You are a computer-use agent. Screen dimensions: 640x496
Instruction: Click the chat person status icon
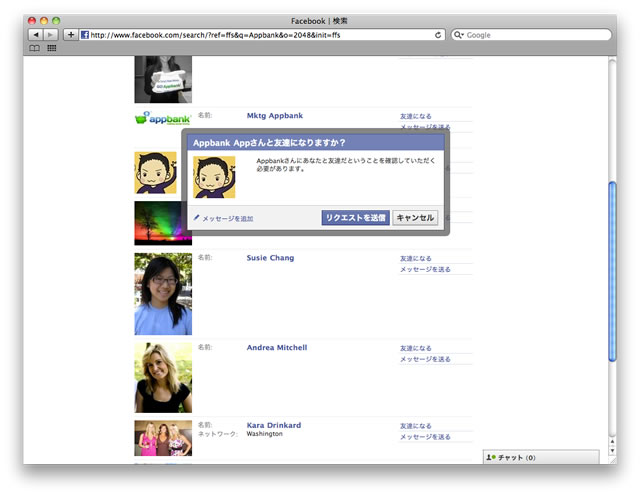point(491,457)
